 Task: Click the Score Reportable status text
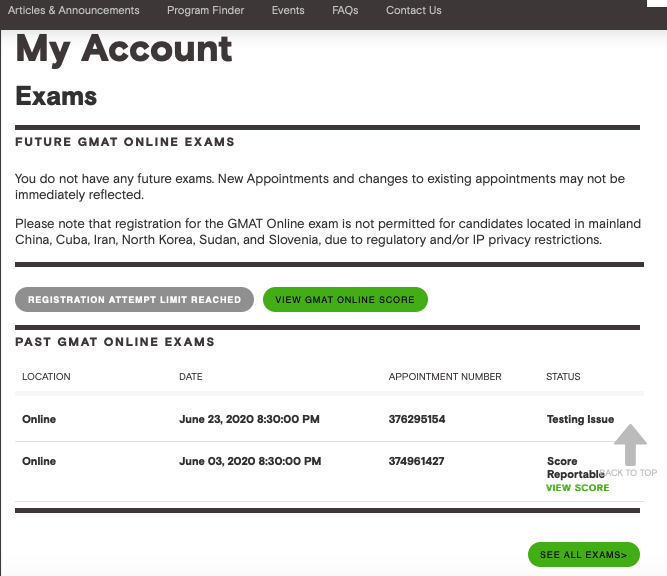573,467
